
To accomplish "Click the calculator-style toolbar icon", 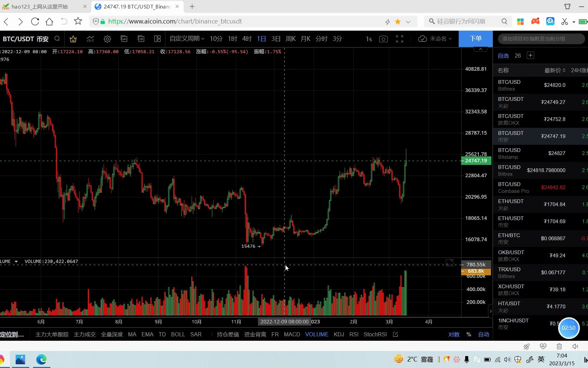I will 141,39.
